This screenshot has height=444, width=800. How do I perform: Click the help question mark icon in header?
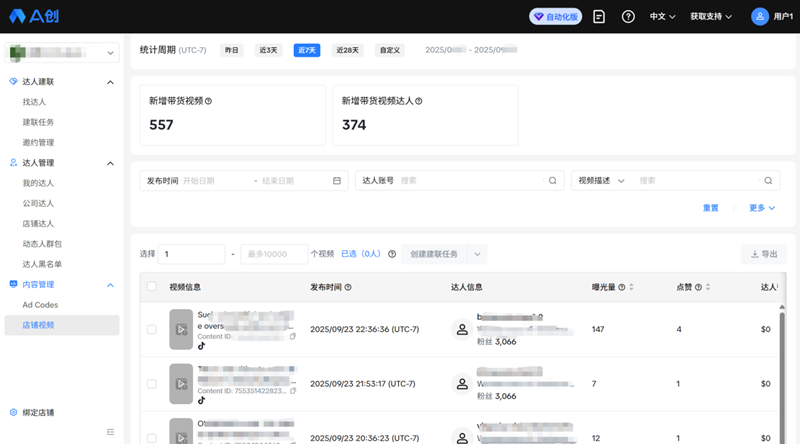click(x=628, y=17)
